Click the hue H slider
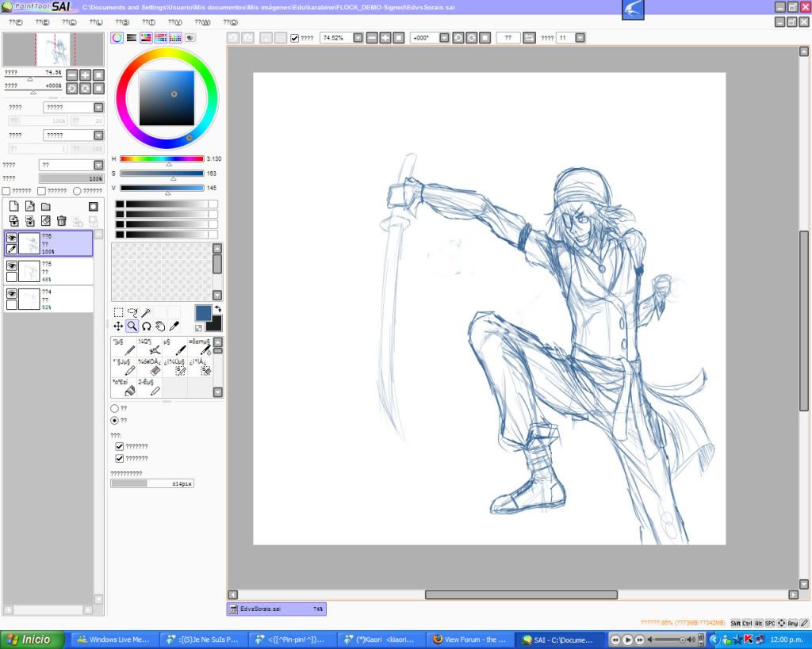Image resolution: width=812 pixels, height=649 pixels. click(x=162, y=159)
